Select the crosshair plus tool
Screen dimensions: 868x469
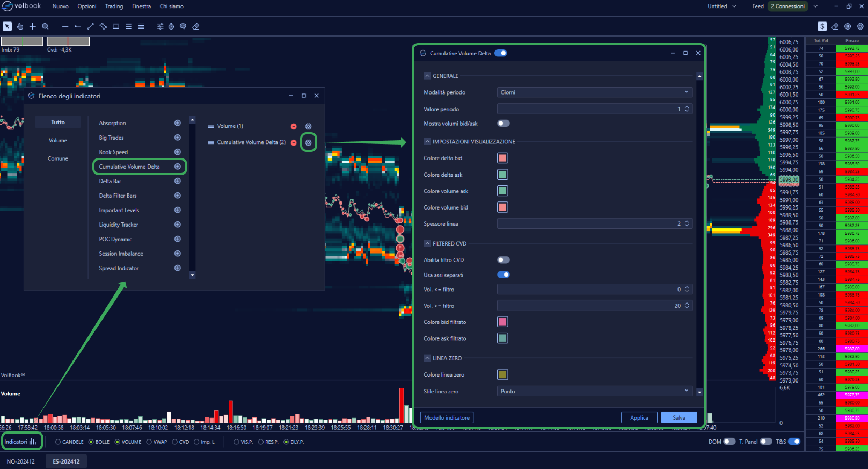coord(33,26)
